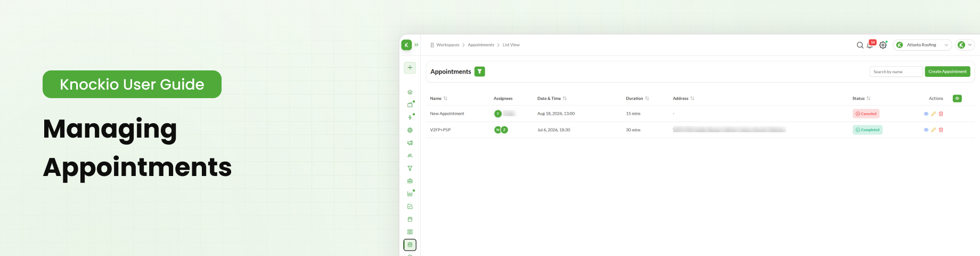Click the Create Appointment button
Screen dimensions: 980x256
click(948, 71)
